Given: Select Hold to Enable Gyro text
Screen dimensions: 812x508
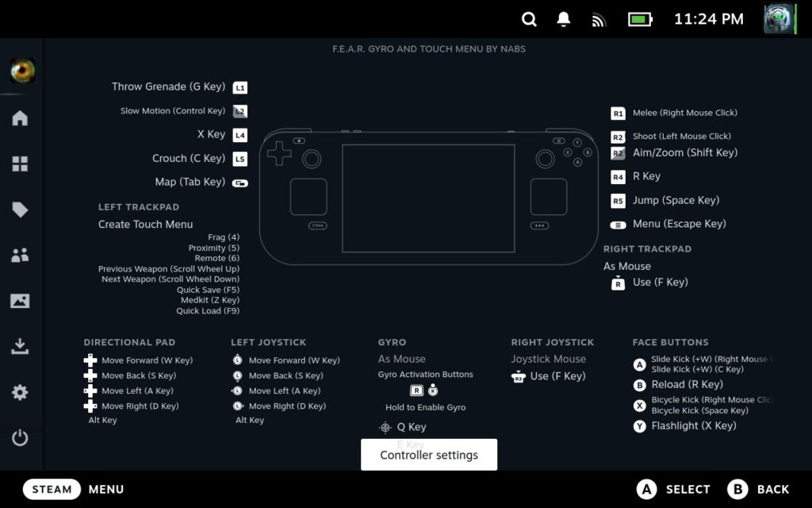Looking at the screenshot, I should pyautogui.click(x=426, y=407).
